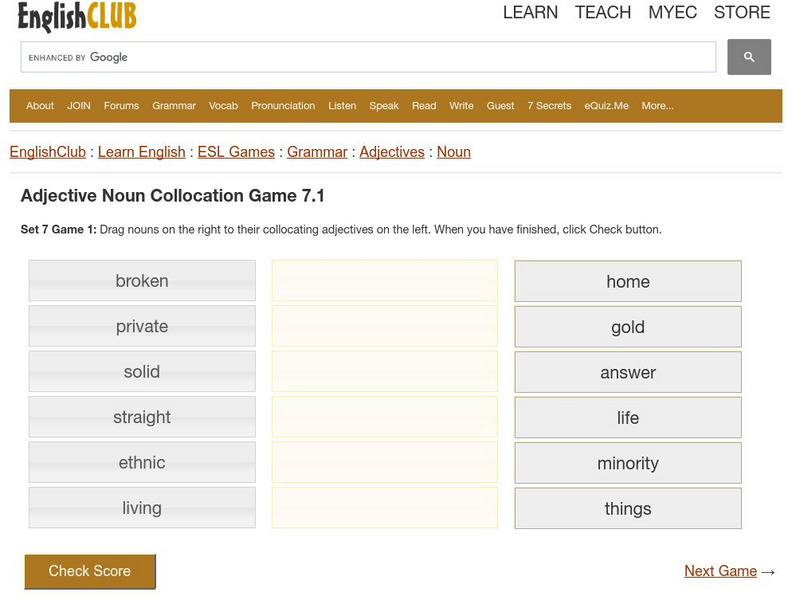Open the TEACH section
Screen dimensions: 792x600
click(x=603, y=13)
